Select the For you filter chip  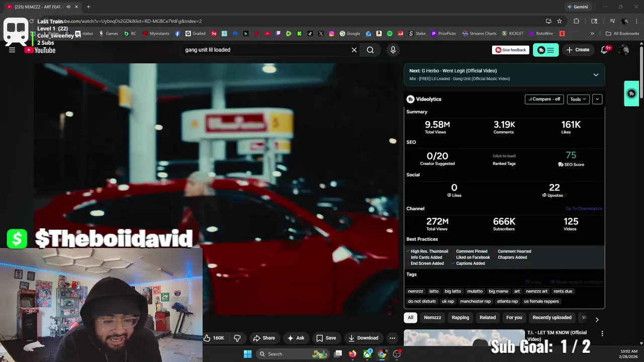(x=514, y=317)
